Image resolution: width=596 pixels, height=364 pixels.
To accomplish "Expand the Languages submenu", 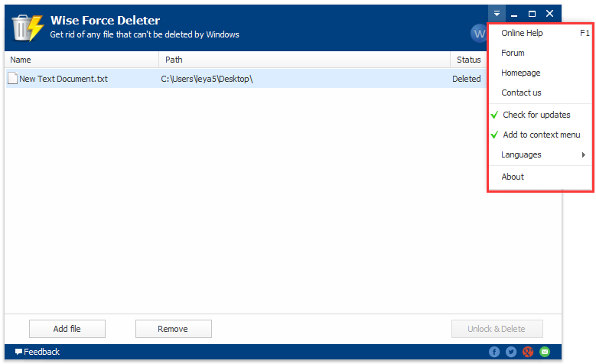I will click(x=540, y=154).
